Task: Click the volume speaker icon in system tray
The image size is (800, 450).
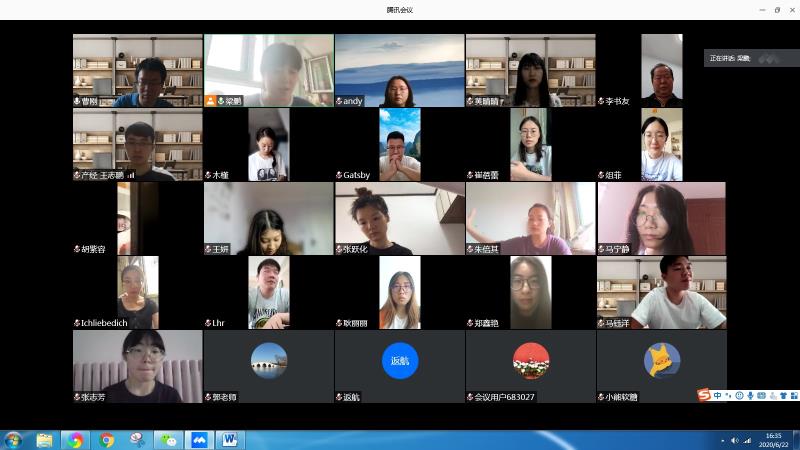Action: pos(734,440)
